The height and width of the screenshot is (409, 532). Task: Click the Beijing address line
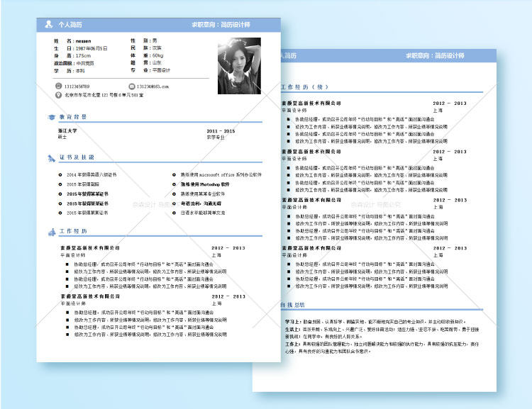[x=104, y=95]
